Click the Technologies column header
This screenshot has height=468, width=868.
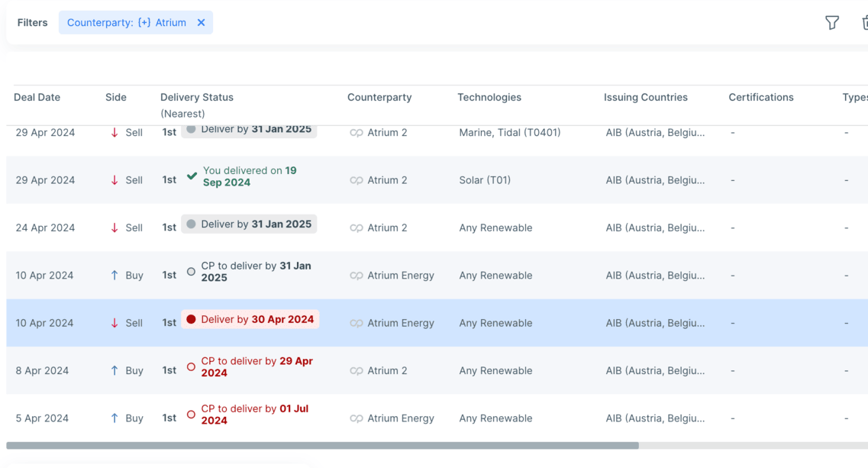[x=489, y=98]
